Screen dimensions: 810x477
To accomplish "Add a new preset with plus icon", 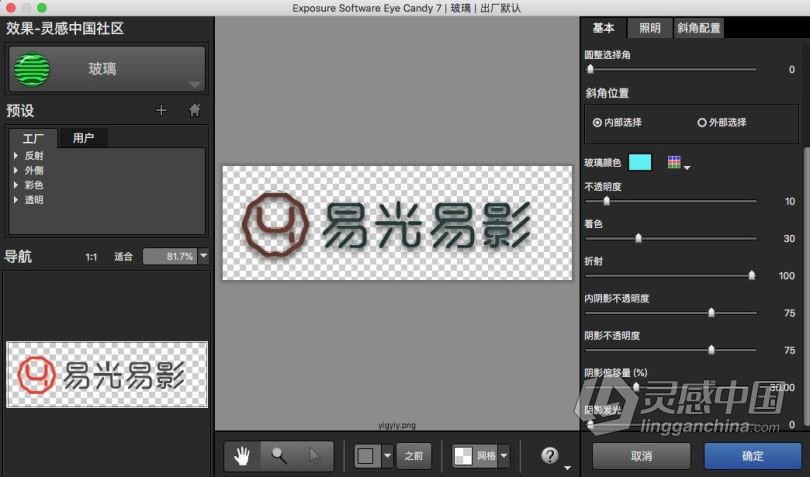I will pos(161,110).
